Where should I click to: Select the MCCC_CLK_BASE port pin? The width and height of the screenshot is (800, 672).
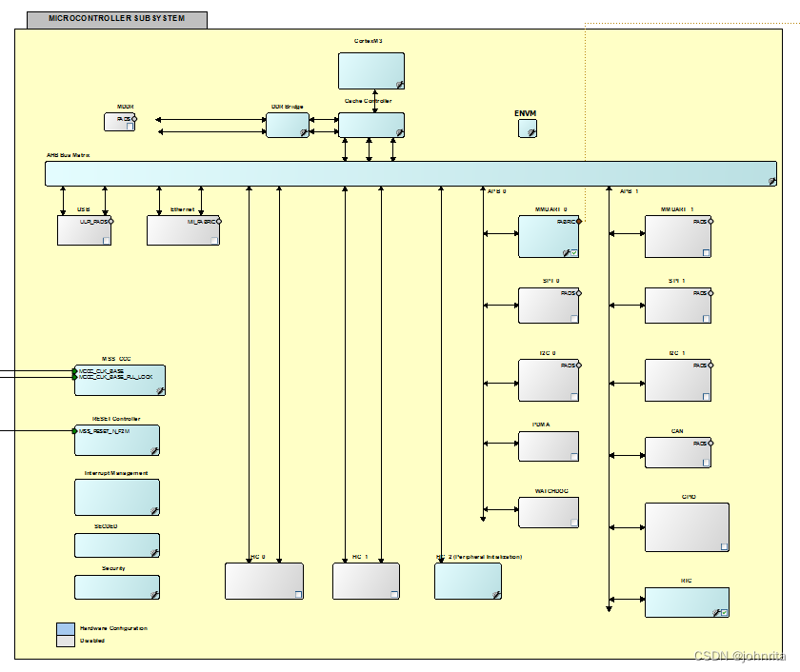tap(75, 370)
